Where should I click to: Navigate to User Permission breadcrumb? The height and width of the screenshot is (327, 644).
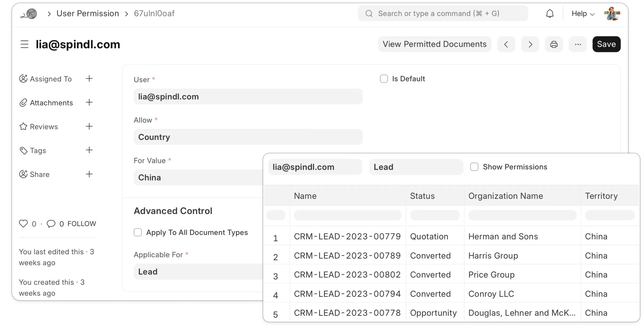(88, 14)
